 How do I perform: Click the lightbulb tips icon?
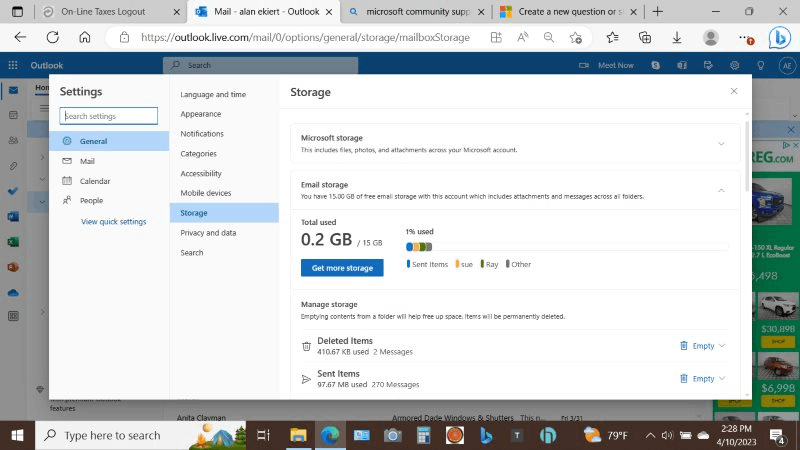tap(761, 65)
